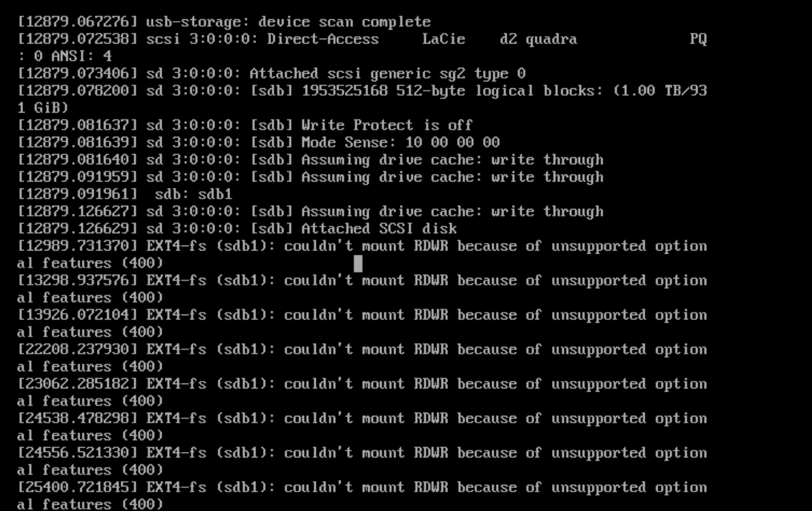Click the EXT4-fs error timestamp 24538.478298
Viewport: 812px width, 511px height.
[x=78, y=418]
